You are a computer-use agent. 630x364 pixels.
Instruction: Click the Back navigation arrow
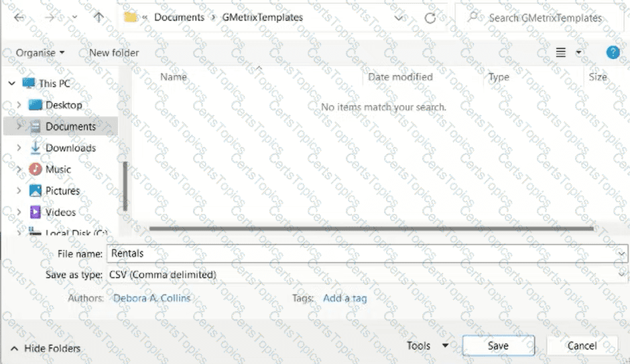(19, 18)
